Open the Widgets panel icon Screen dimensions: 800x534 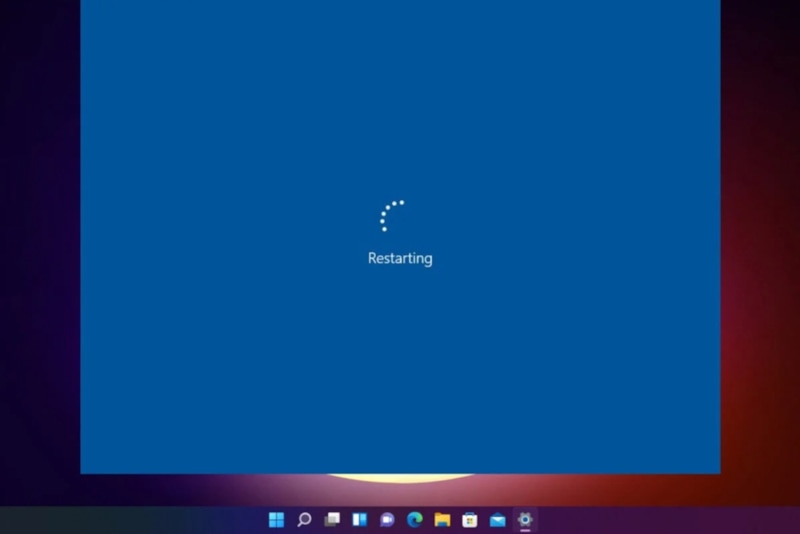pyautogui.click(x=360, y=520)
